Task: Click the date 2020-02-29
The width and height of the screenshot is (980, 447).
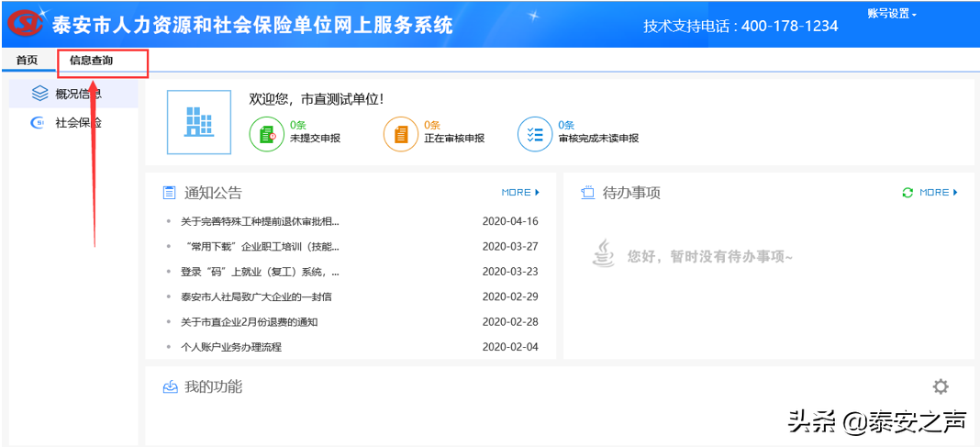Action: [x=510, y=297]
